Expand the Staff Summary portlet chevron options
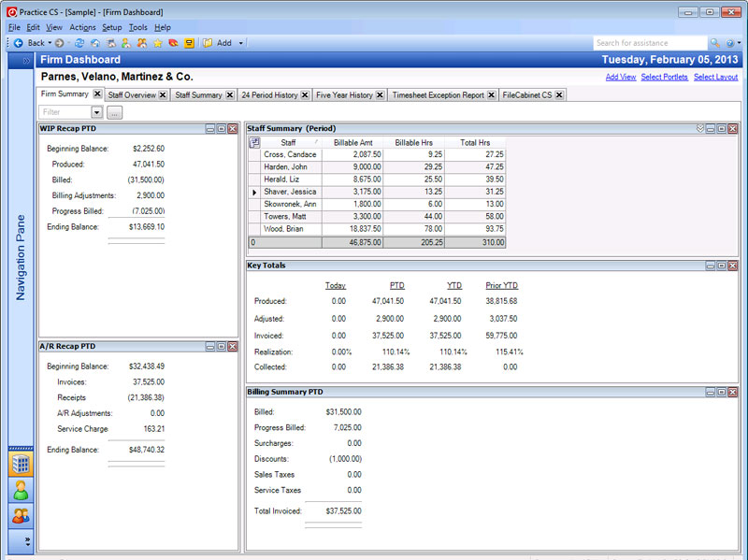Screen dimensions: 748x560 click(x=699, y=128)
